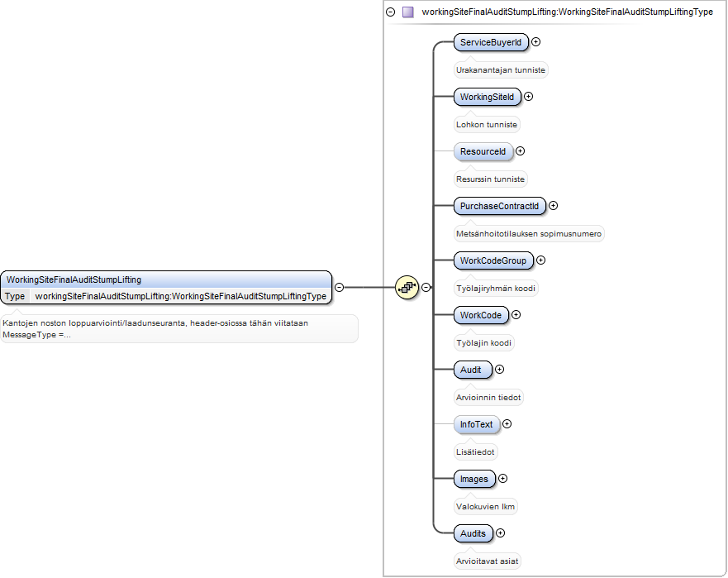The height and width of the screenshot is (578, 728).
Task: Expand the ResourceId element
Action: (x=521, y=151)
